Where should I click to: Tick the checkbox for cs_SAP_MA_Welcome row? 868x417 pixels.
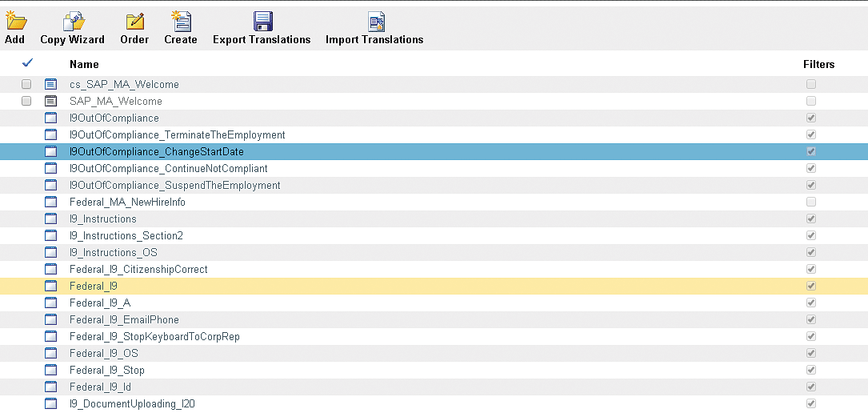[26, 85]
